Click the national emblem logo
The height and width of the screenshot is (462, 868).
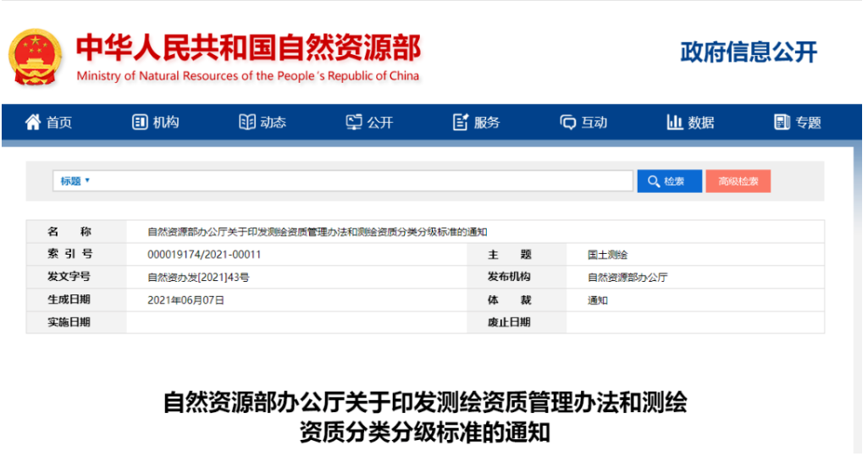tap(36, 58)
